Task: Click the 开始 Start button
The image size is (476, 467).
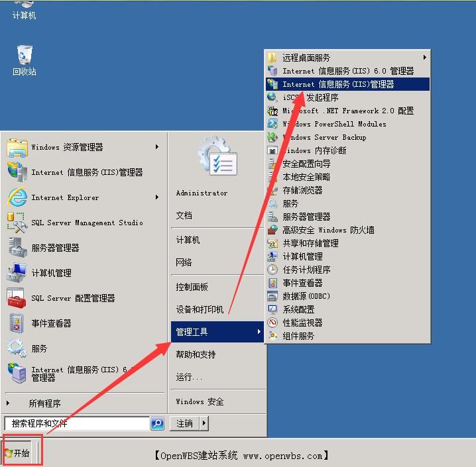Action: [19, 453]
